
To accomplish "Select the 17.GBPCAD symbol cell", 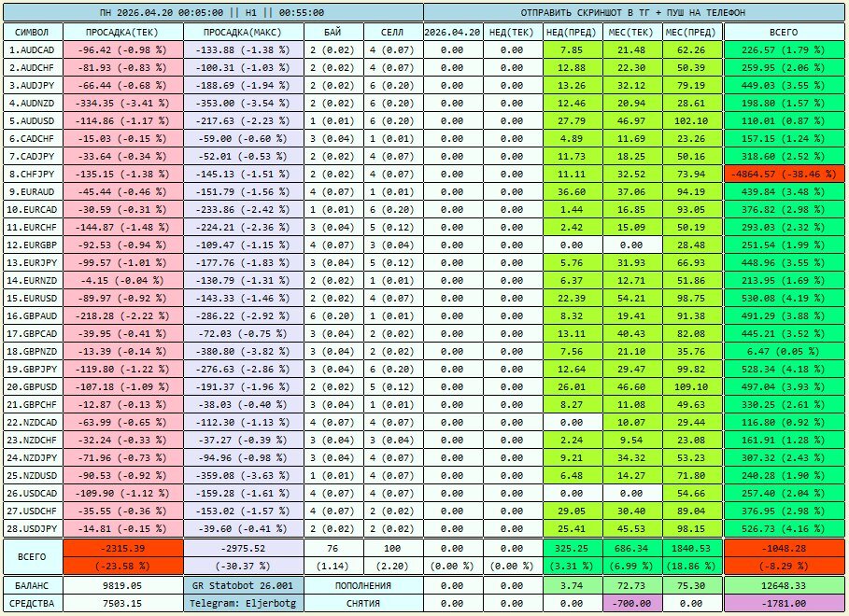I will [32, 333].
